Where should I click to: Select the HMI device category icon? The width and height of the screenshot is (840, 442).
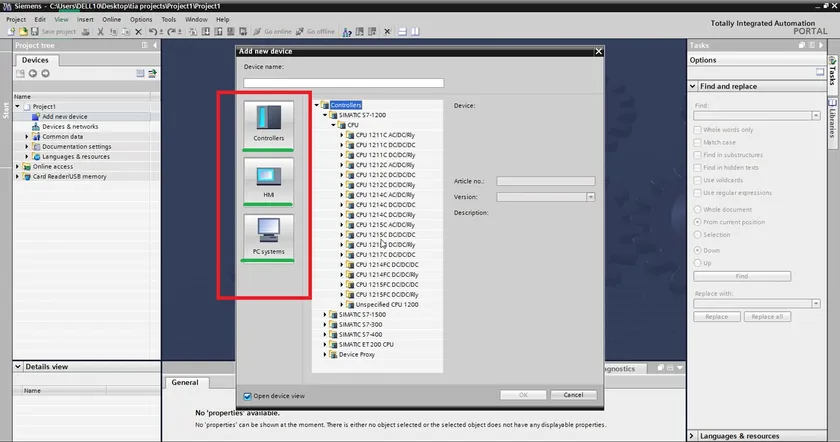(268, 181)
